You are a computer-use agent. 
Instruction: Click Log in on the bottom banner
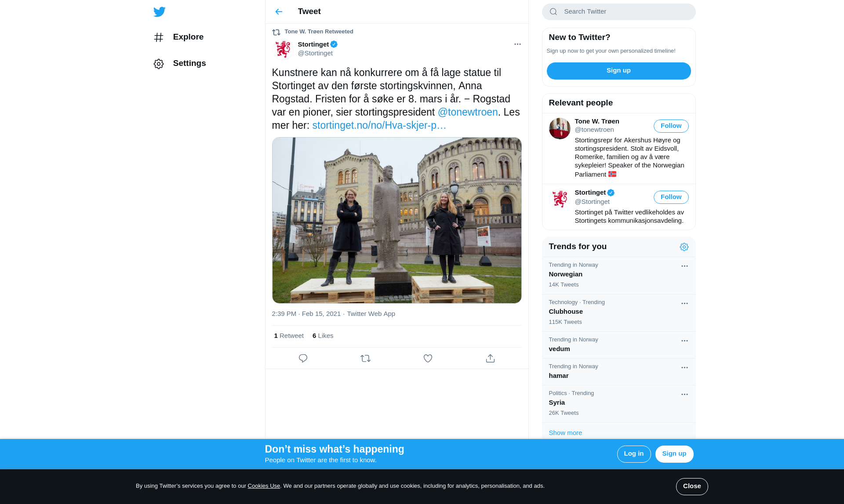coord(633,454)
